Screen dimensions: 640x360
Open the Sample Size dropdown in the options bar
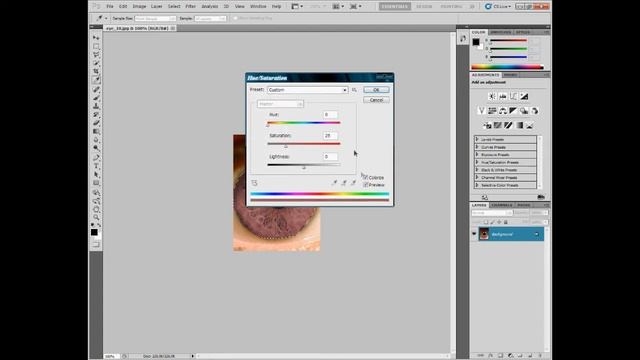(x=155, y=18)
